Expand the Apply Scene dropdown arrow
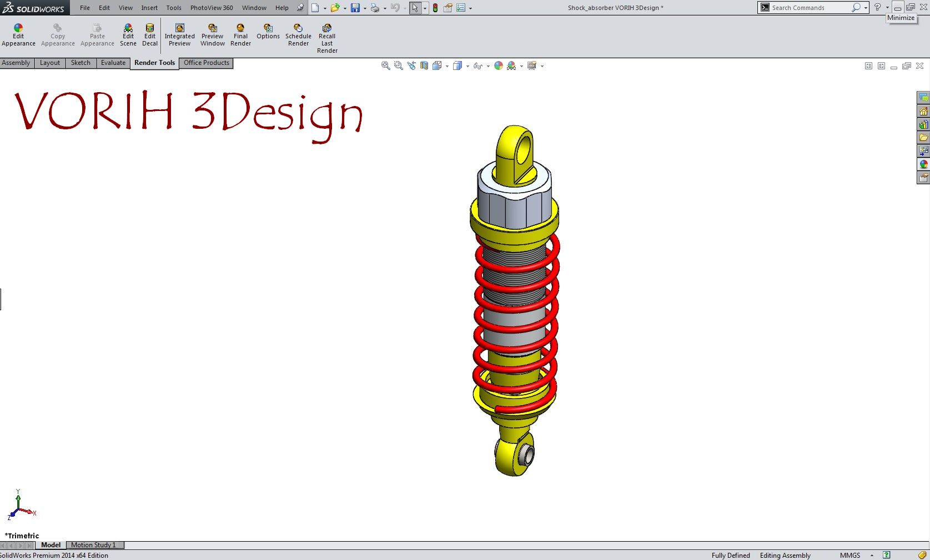The width and height of the screenshot is (930, 560). click(521, 66)
